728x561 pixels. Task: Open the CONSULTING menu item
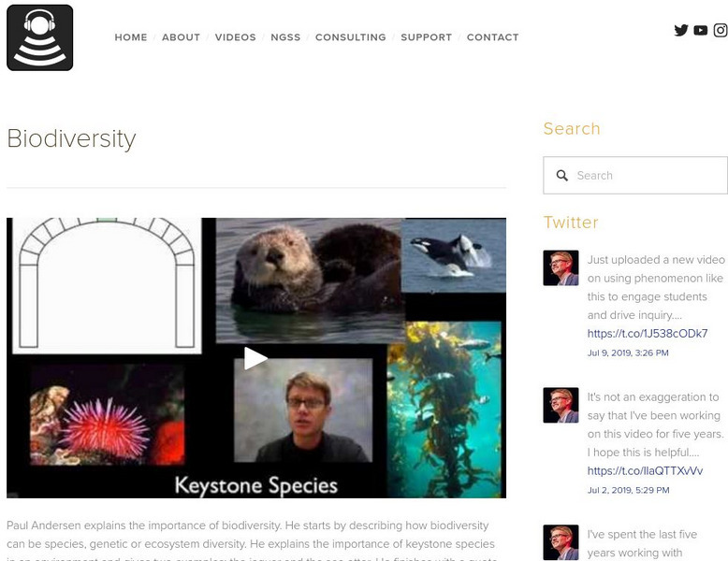pyautogui.click(x=351, y=37)
